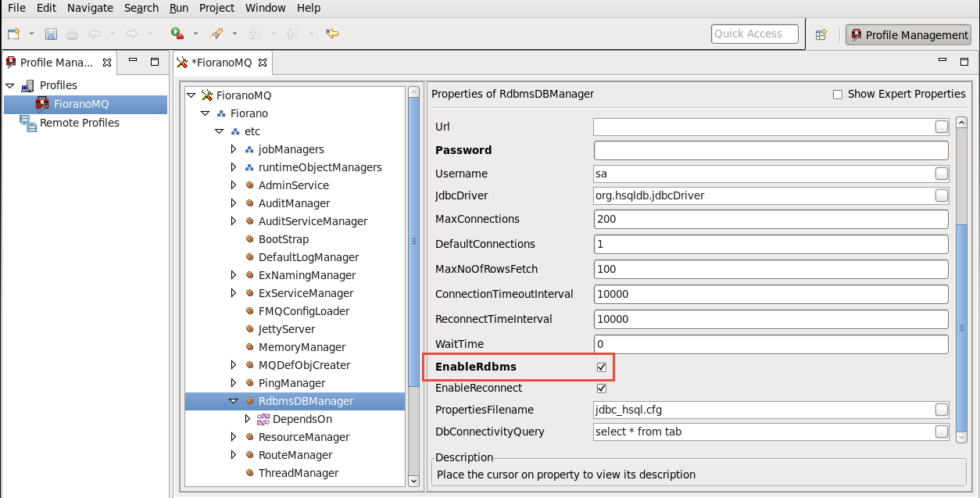Viewport: 980px width, 498px height.
Task: Click the Profiles folder icon in Profile Manager
Action: pos(28,85)
